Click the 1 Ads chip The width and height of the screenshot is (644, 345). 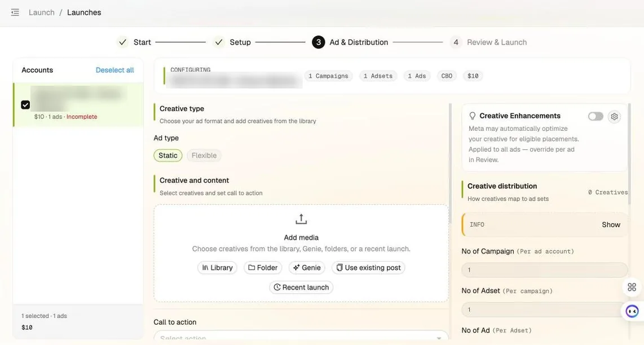click(417, 76)
